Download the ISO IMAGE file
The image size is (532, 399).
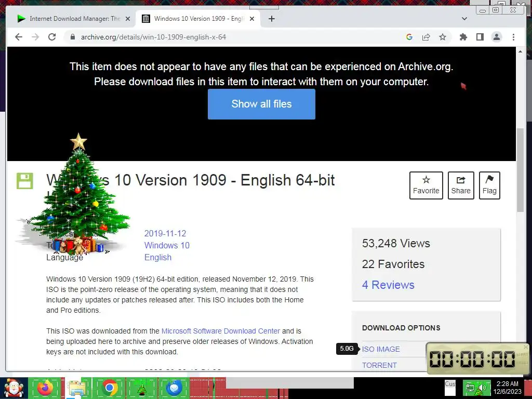coord(381,349)
